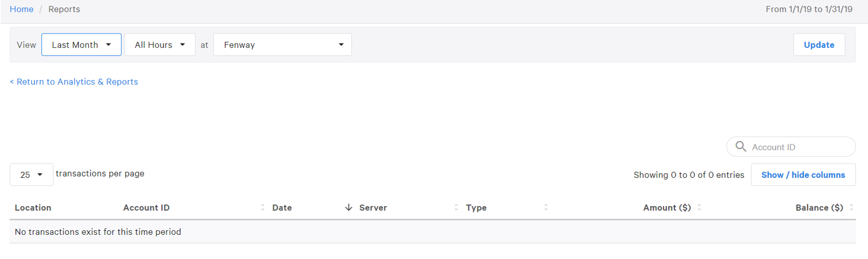Change the 25 transactions per page selector
The height and width of the screenshot is (259, 868).
pos(32,174)
